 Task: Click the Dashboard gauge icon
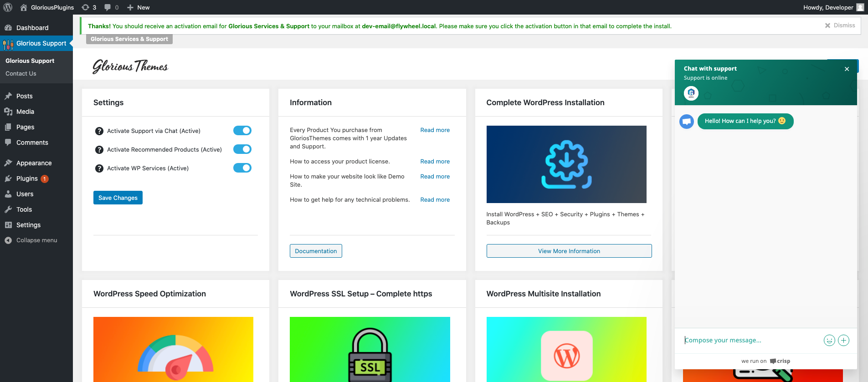tap(8, 28)
